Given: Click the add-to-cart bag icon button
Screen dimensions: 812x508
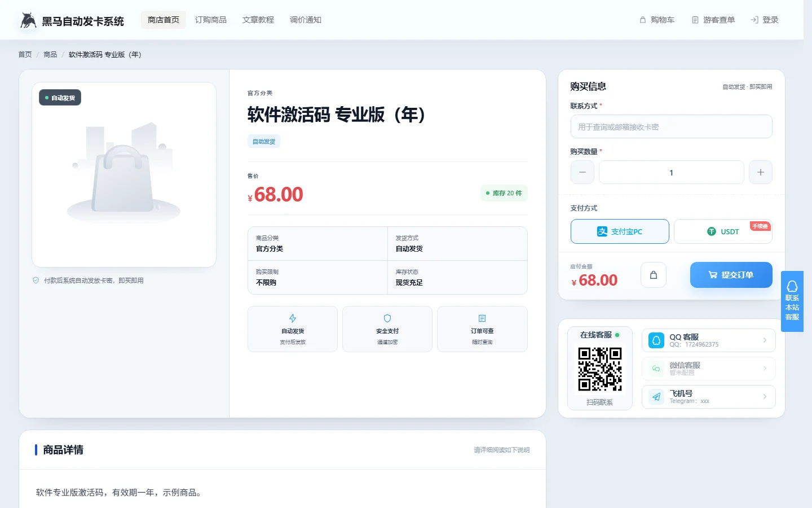Looking at the screenshot, I should [x=654, y=275].
